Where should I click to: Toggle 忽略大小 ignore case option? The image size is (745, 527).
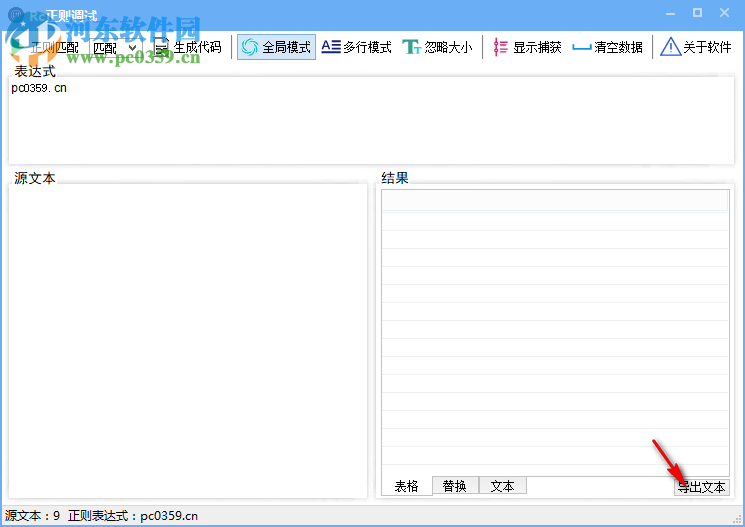coord(437,47)
